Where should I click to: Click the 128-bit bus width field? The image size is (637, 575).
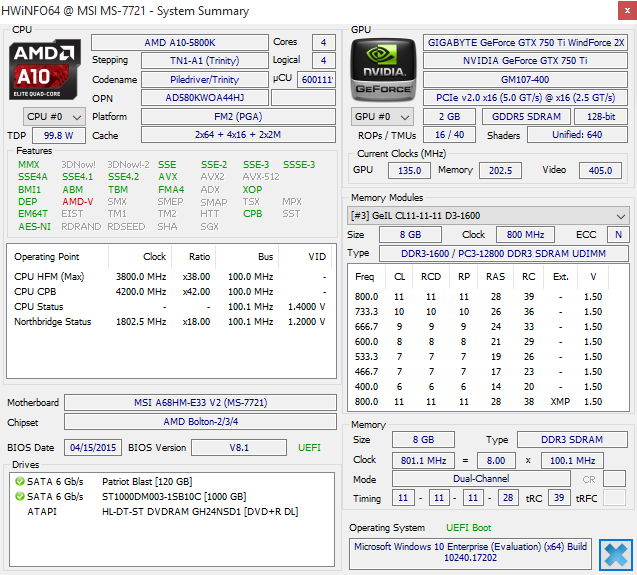[601, 117]
